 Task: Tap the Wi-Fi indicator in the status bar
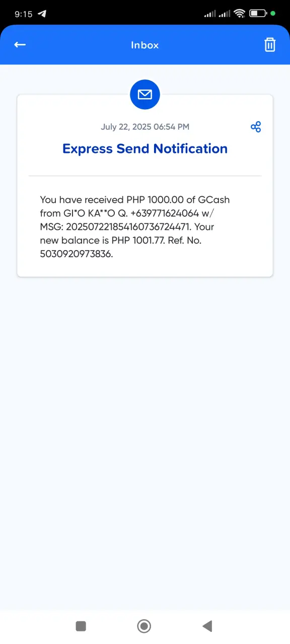240,14
